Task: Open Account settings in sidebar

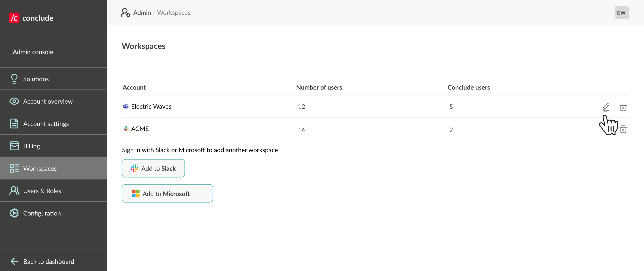Action: pos(46,124)
